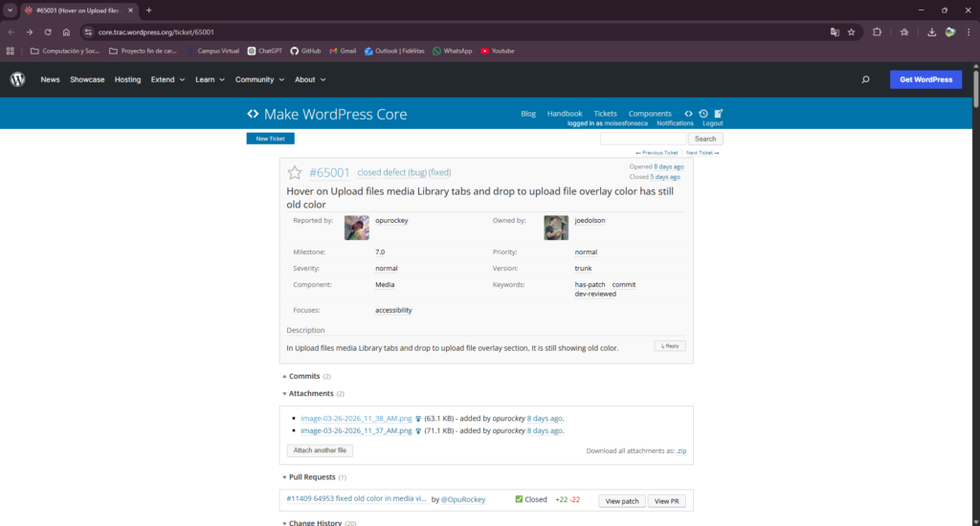
Task: Expand the Community menu
Action: 259,79
